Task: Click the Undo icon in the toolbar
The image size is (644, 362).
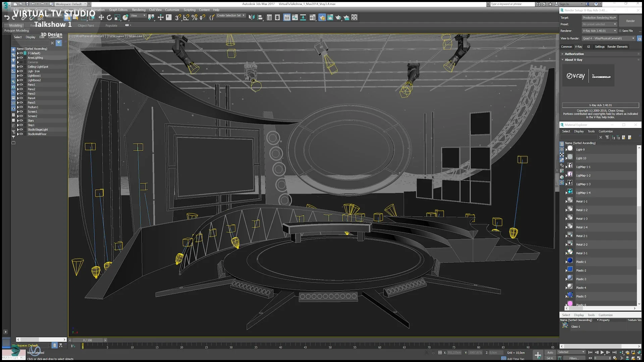Action: click(x=7, y=18)
